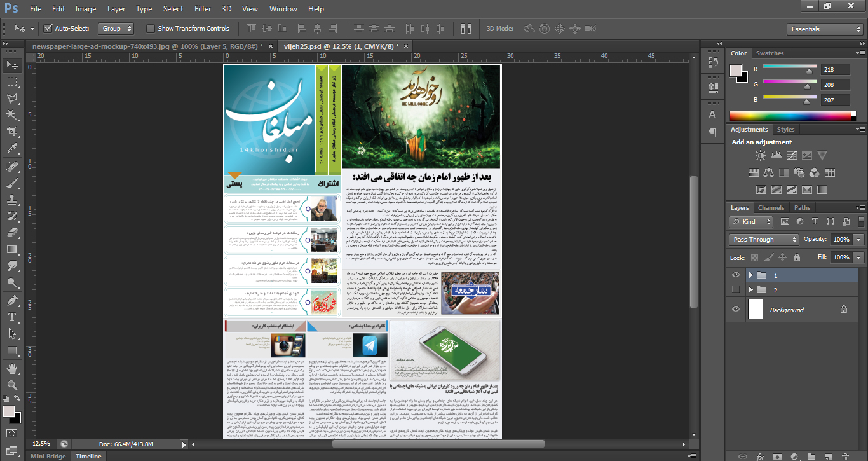The image size is (868, 461).
Task: Click the zoom percentage field 12.5%
Action: tap(41, 444)
